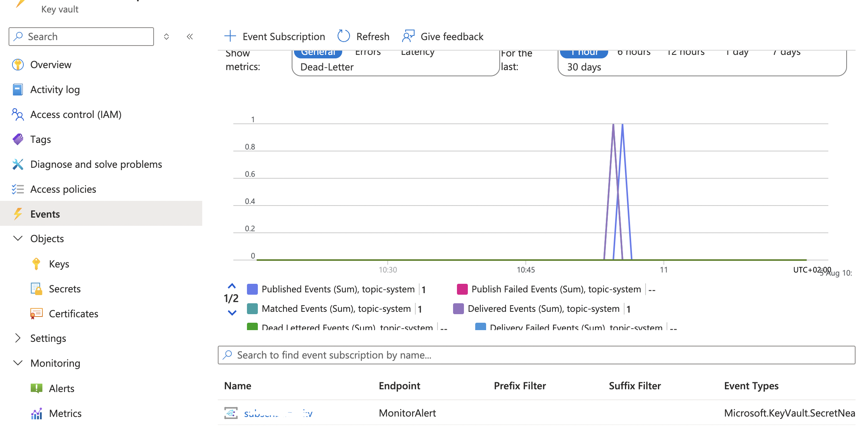Image resolution: width=868 pixels, height=429 pixels.
Task: Select 1 day time range
Action: (x=737, y=53)
